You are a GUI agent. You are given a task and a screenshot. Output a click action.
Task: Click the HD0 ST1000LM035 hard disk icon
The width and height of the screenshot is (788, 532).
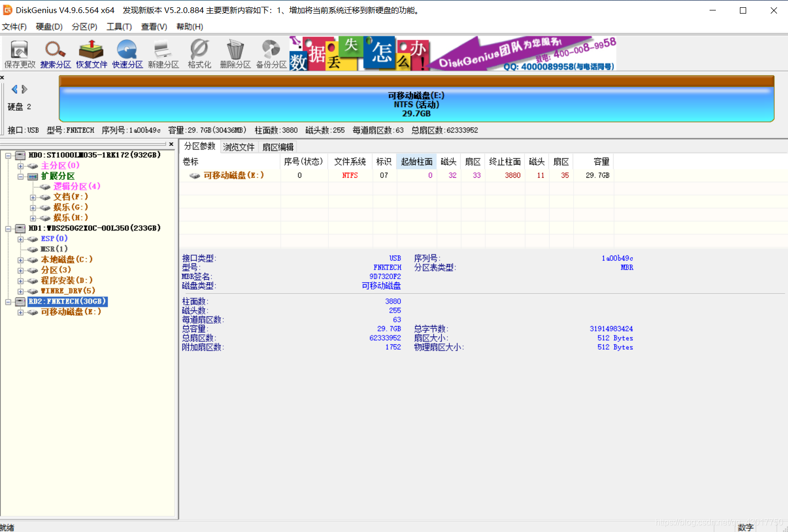[x=20, y=155]
